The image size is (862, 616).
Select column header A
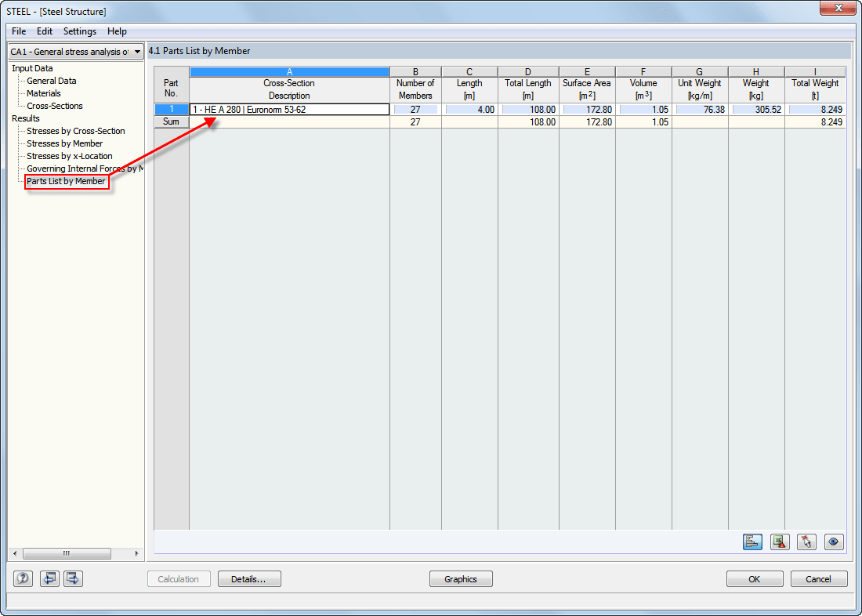pos(289,72)
